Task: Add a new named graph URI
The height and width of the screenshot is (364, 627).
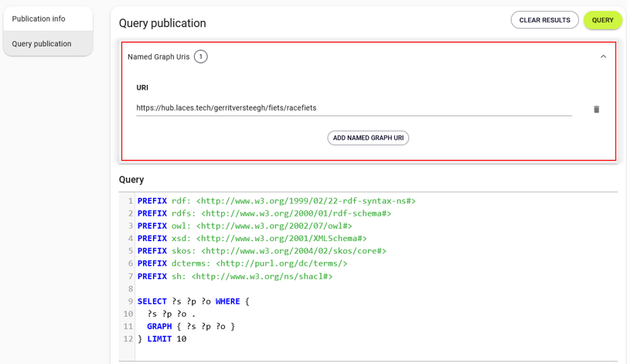Action: point(368,138)
